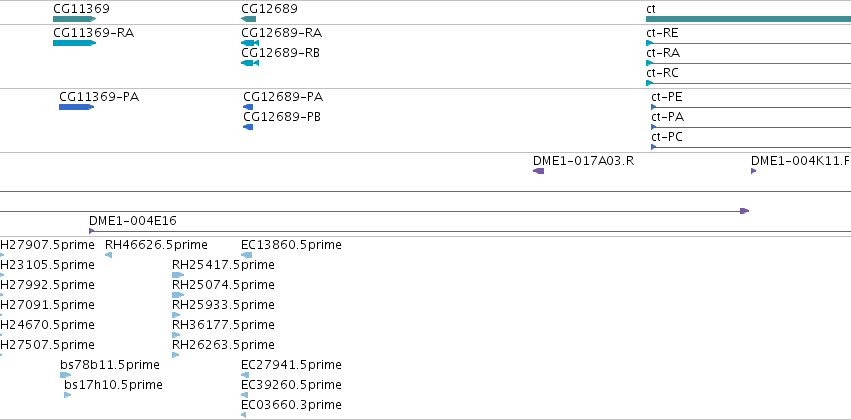Screen dimensions: 851x420
Task: Select the CG12689 gene arrow
Action: pyautogui.click(x=249, y=19)
